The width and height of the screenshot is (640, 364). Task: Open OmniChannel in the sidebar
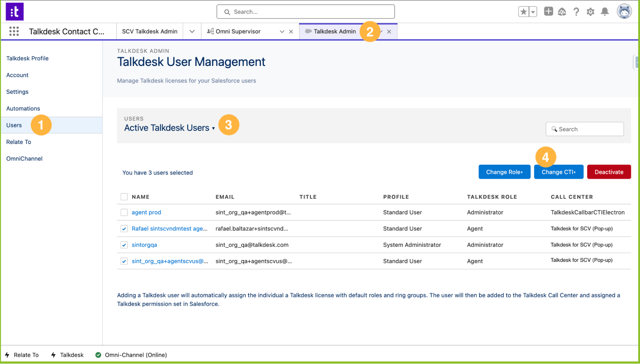point(24,158)
